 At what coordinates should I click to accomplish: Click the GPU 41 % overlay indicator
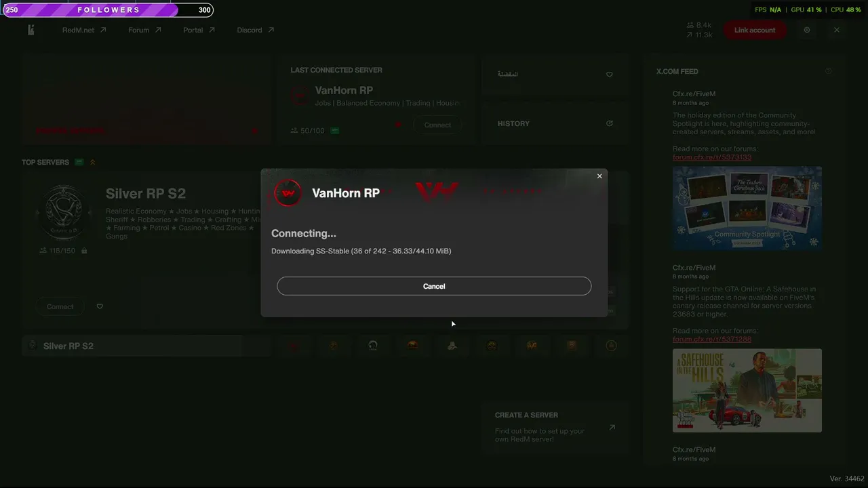point(806,10)
